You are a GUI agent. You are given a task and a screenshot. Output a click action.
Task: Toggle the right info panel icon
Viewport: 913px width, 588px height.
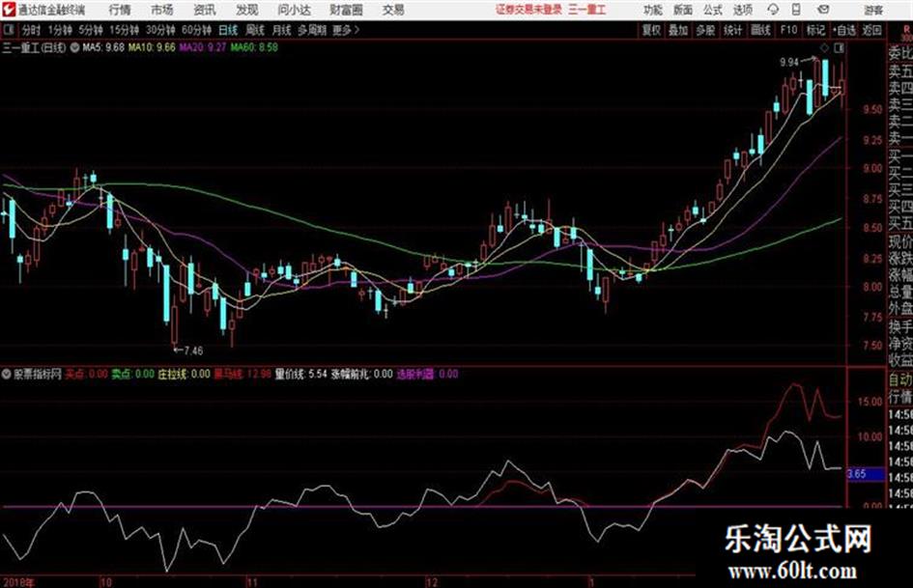coord(839,47)
